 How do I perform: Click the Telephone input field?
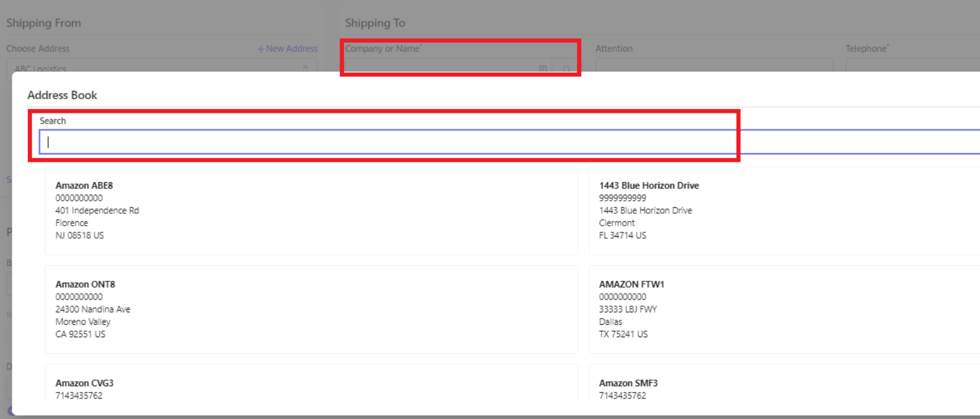point(912,65)
